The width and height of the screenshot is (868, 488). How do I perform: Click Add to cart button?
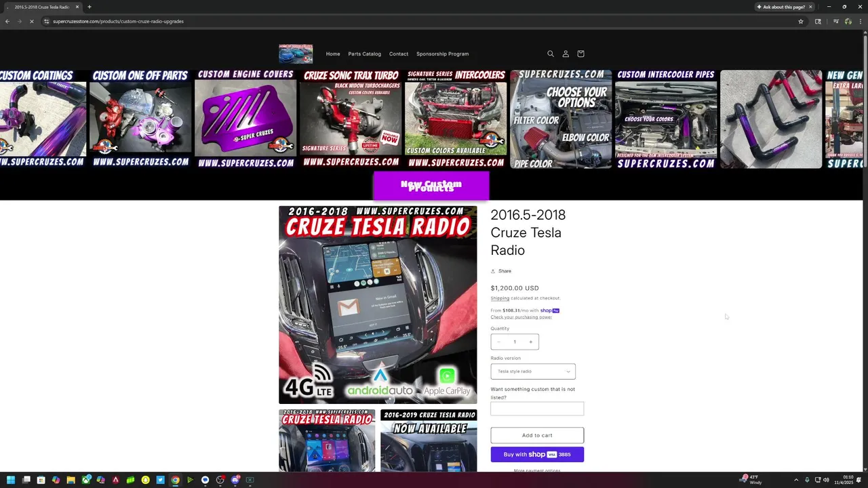(537, 435)
